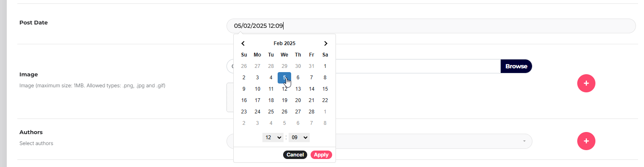Add another image with plus button
Image resolution: width=644 pixels, height=167 pixels.
pyautogui.click(x=586, y=83)
